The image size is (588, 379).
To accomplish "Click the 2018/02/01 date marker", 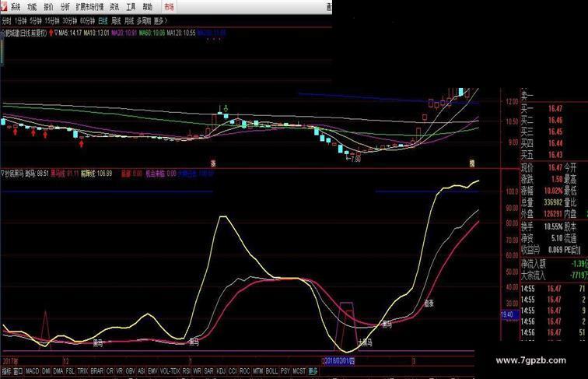I will 339,361.
